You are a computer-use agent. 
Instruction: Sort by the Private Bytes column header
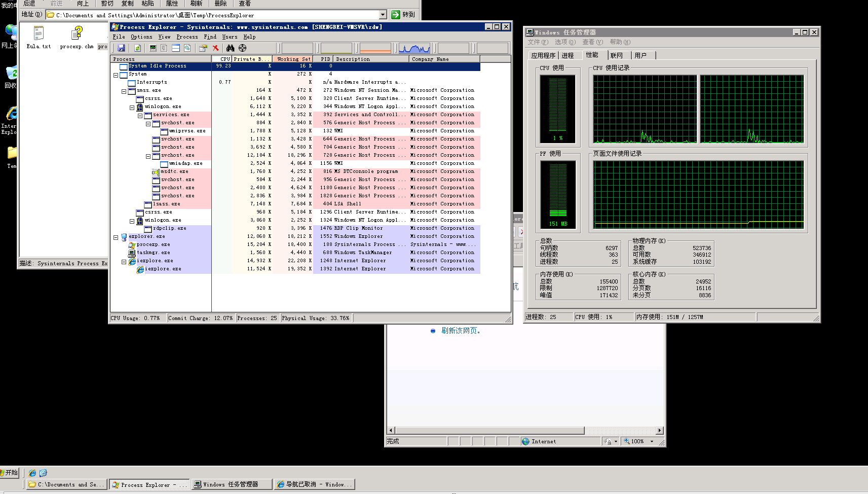pyautogui.click(x=252, y=59)
